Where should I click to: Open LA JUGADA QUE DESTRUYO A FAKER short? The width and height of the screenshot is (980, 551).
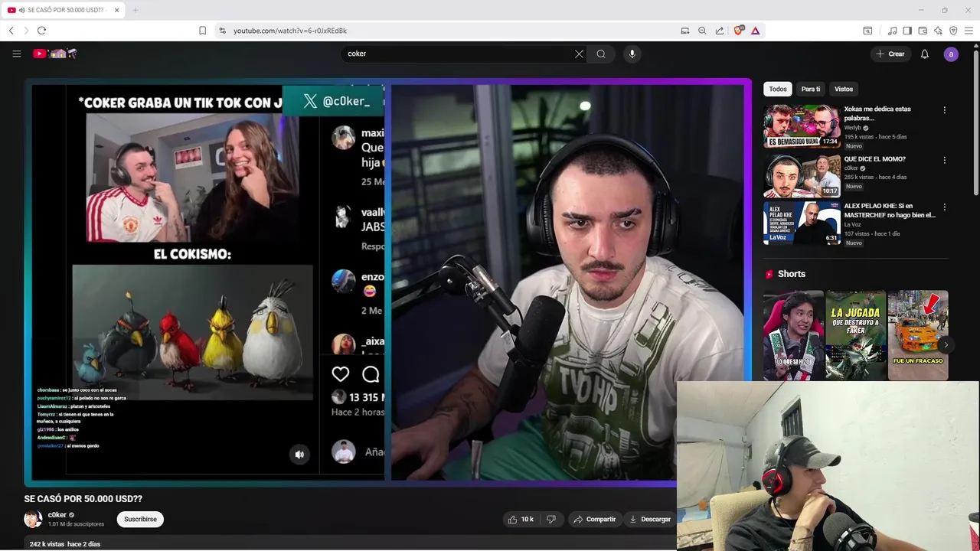tap(856, 335)
